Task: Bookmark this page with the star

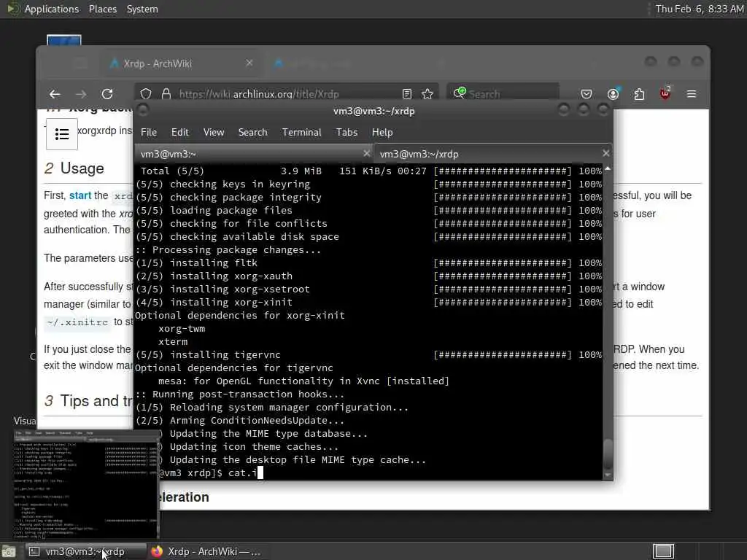Action: (427, 94)
